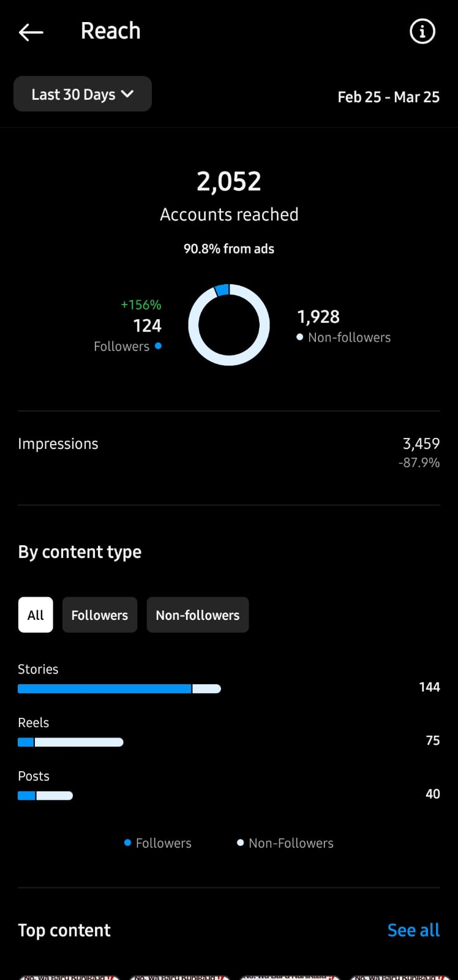Click the reach donut chart
Viewport: 458px width, 980px height.
tap(229, 325)
